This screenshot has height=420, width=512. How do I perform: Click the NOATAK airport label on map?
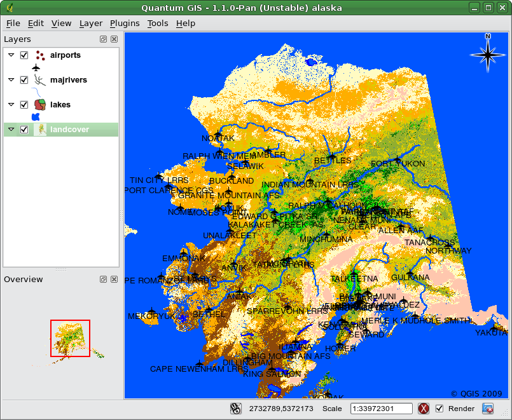pos(218,139)
